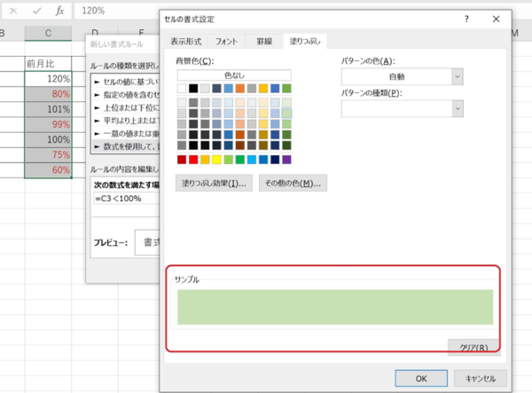This screenshot has width=532, height=393.
Task: Click the insert function fx icon
Action: (59, 11)
